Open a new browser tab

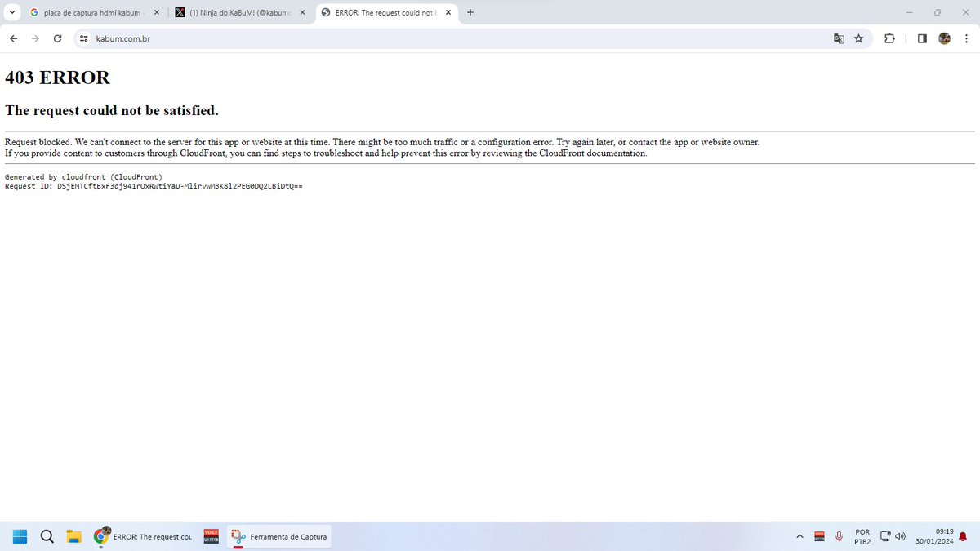click(470, 12)
